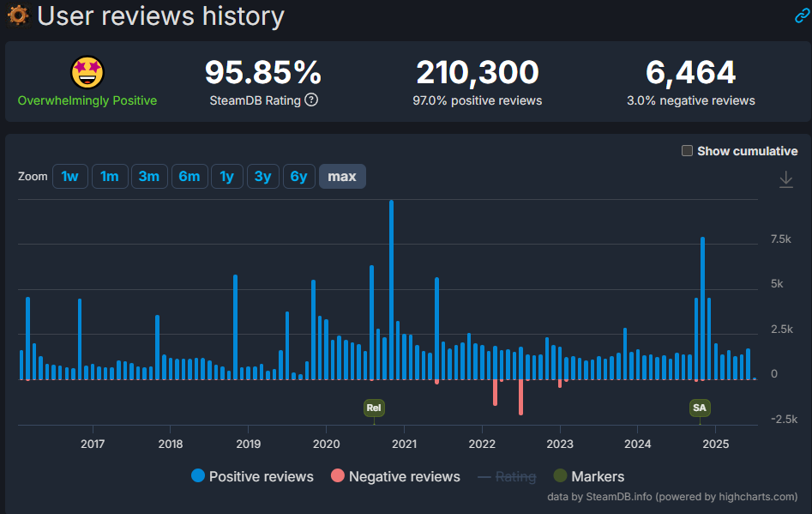The height and width of the screenshot is (514, 812).
Task: Click the 95.85% SteamDB rating value
Action: coord(263,73)
